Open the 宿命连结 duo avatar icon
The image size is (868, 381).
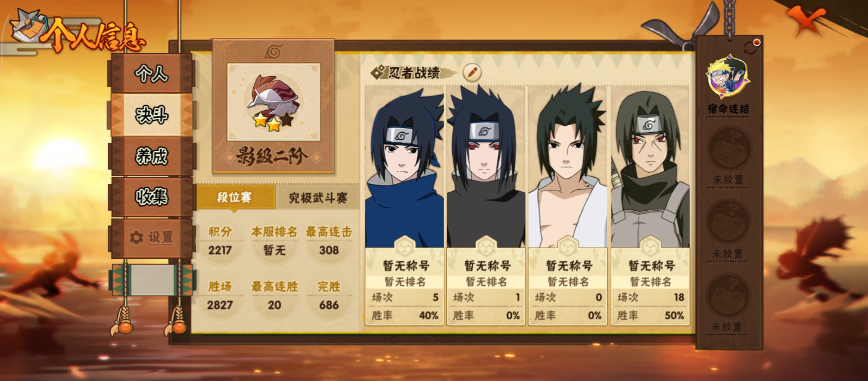tap(728, 77)
